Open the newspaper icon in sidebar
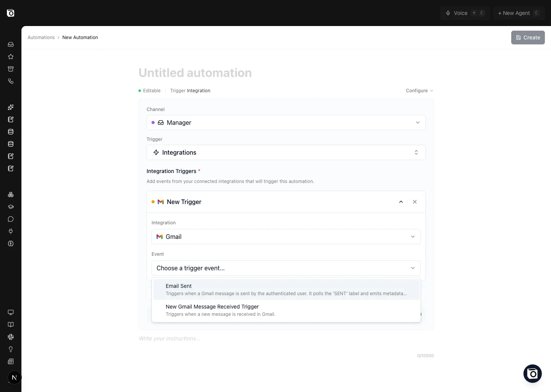Image resolution: width=551 pixels, height=392 pixels. click(x=11, y=361)
